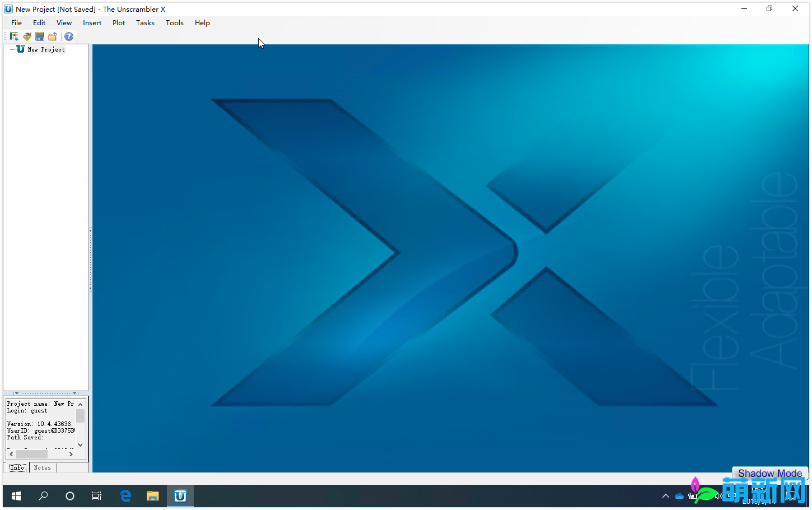Click the 'Project name: New Pr' line
The height and width of the screenshot is (510, 812).
click(x=40, y=404)
